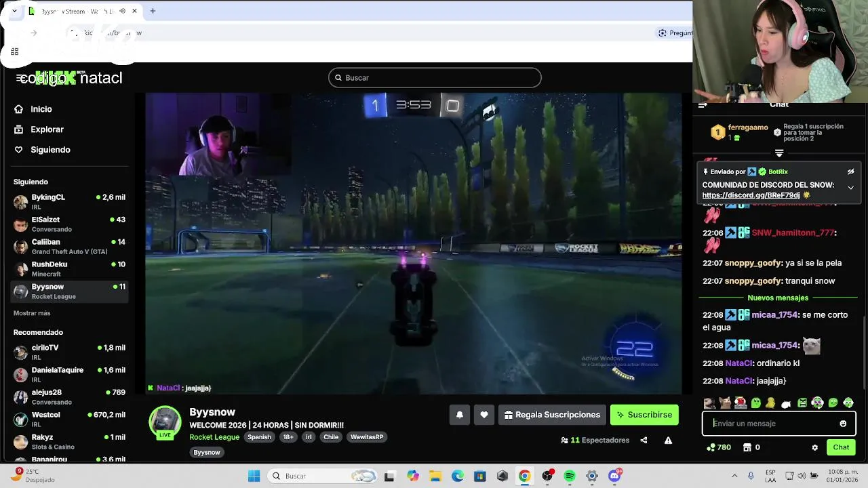Open Caliiban's channel in the followed list

[x=69, y=246]
